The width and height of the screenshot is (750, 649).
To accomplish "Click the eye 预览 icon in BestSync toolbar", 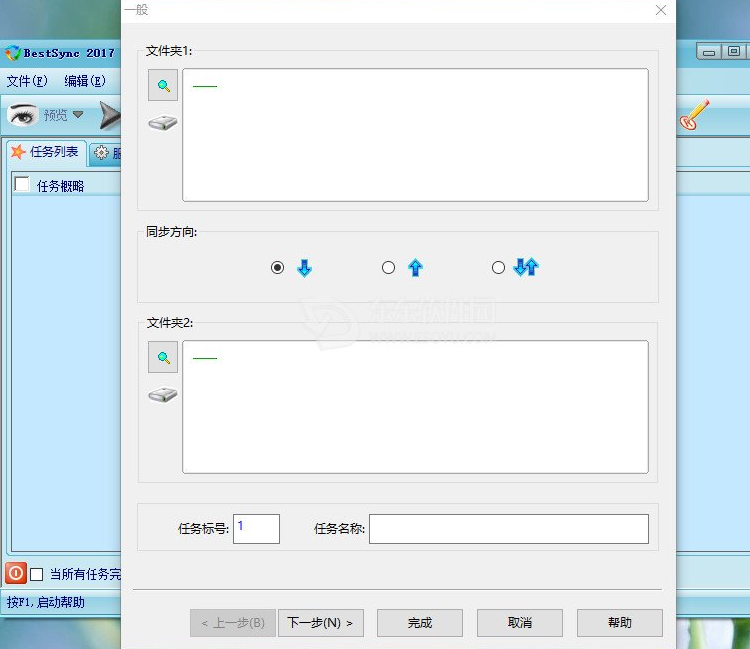I will [x=22, y=115].
